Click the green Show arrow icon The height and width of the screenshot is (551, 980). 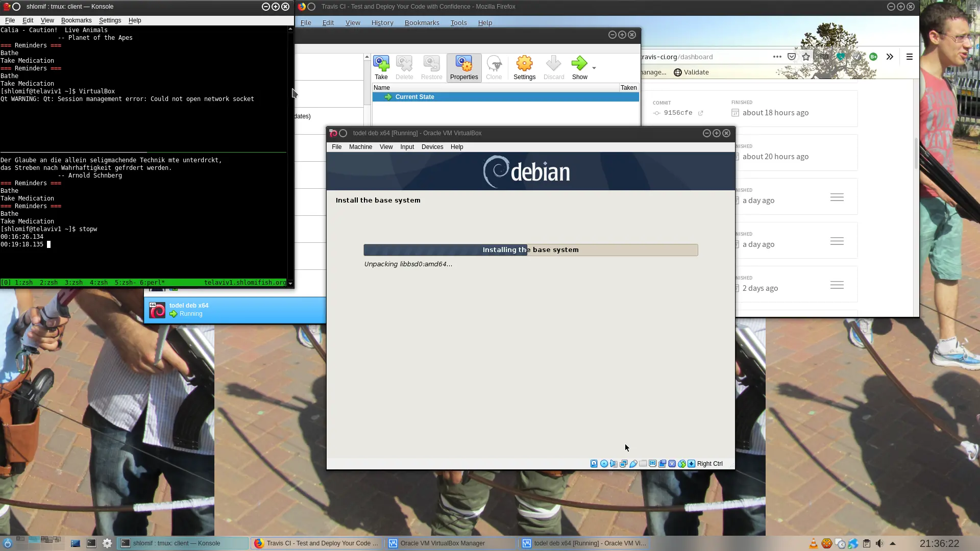pyautogui.click(x=579, y=64)
